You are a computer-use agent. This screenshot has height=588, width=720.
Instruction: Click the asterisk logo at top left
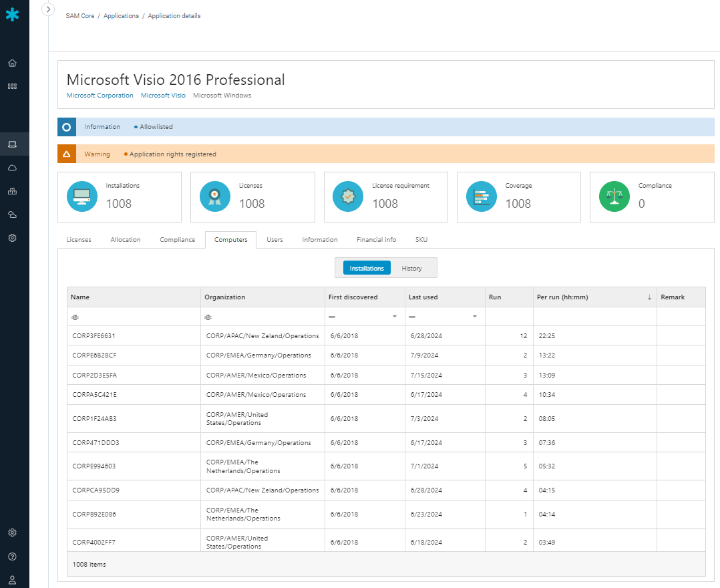click(13, 14)
